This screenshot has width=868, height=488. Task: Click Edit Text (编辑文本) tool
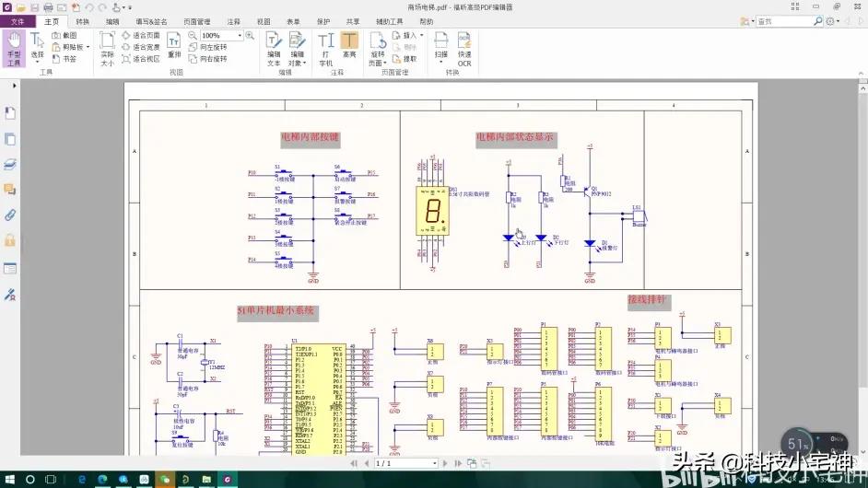[274, 49]
